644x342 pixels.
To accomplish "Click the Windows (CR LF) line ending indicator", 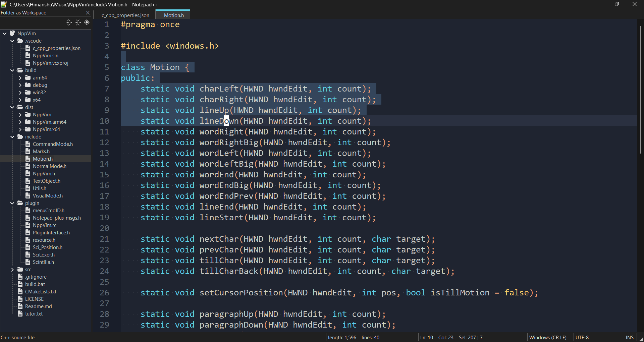I will click(547, 338).
